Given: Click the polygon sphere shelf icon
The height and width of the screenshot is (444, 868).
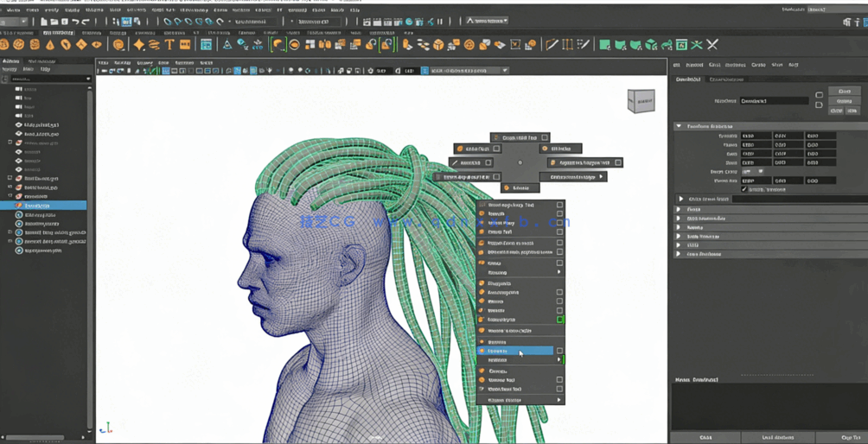Looking at the screenshot, I should (4, 44).
